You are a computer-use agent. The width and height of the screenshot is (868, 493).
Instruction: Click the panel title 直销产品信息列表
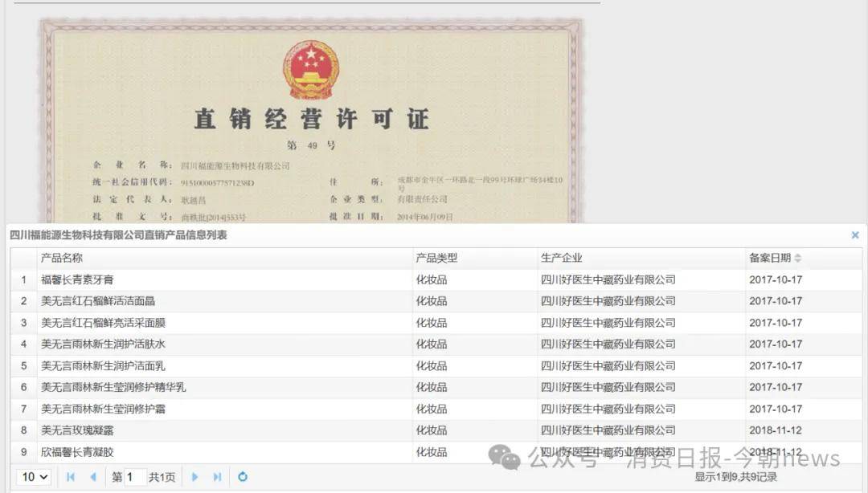[x=118, y=235]
